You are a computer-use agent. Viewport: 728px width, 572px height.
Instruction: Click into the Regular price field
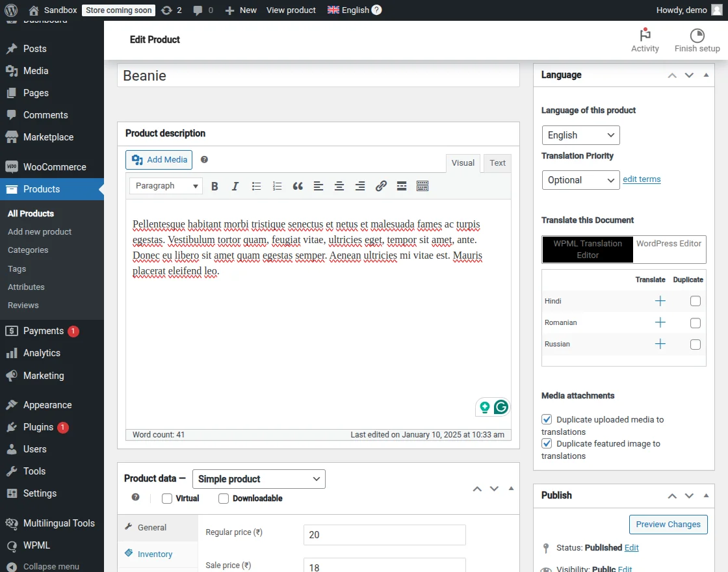384,535
